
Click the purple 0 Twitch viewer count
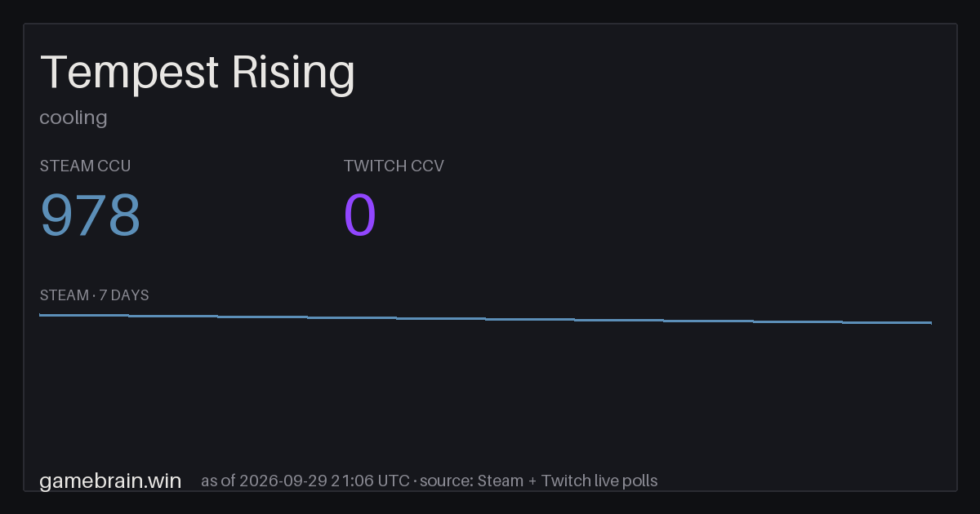pyautogui.click(x=360, y=215)
